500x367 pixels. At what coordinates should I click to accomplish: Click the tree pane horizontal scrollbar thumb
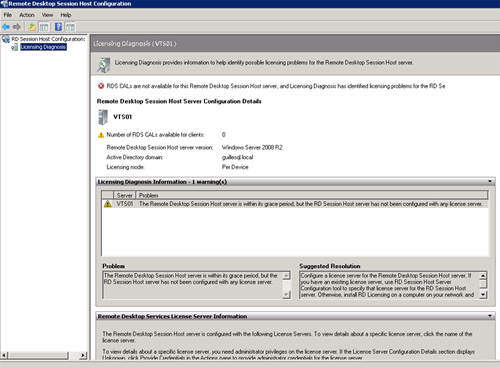(38, 355)
